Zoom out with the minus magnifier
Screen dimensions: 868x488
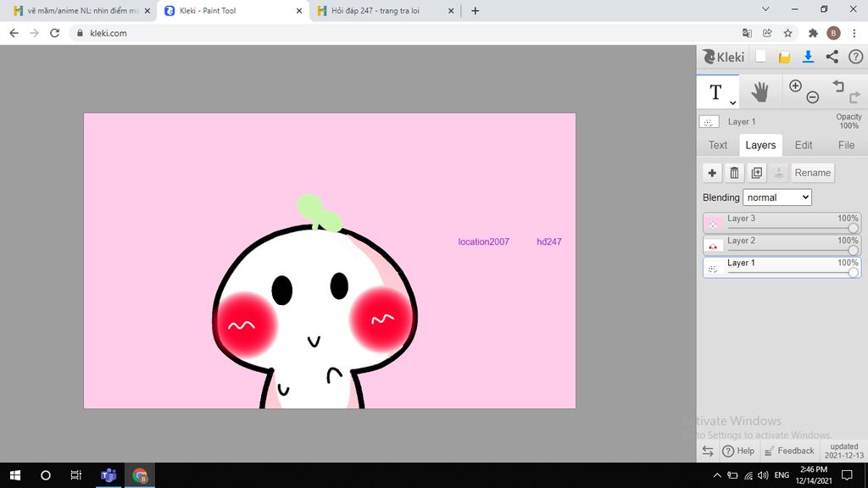[813, 97]
